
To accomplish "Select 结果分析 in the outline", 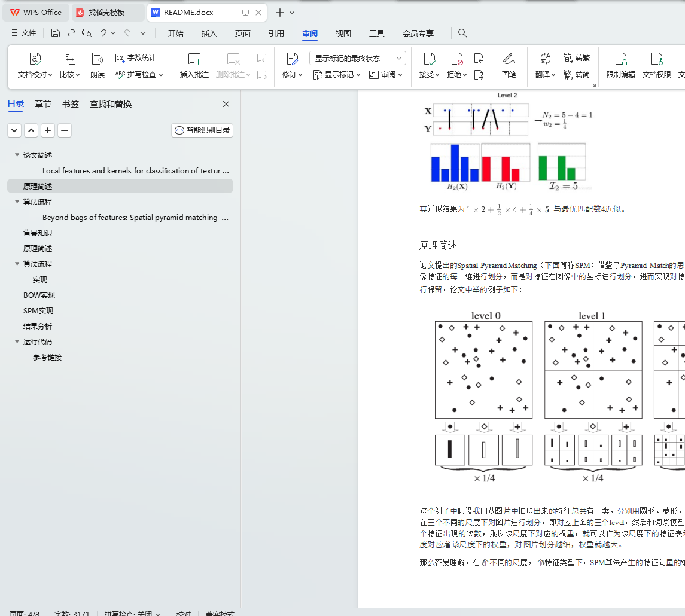I will 38,327.
